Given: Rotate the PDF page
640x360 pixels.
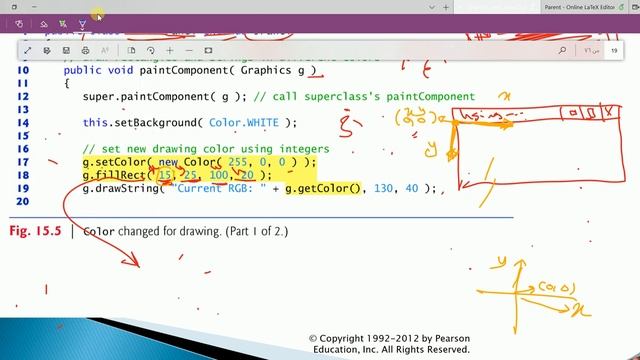Looking at the screenshot, I should coord(151,51).
